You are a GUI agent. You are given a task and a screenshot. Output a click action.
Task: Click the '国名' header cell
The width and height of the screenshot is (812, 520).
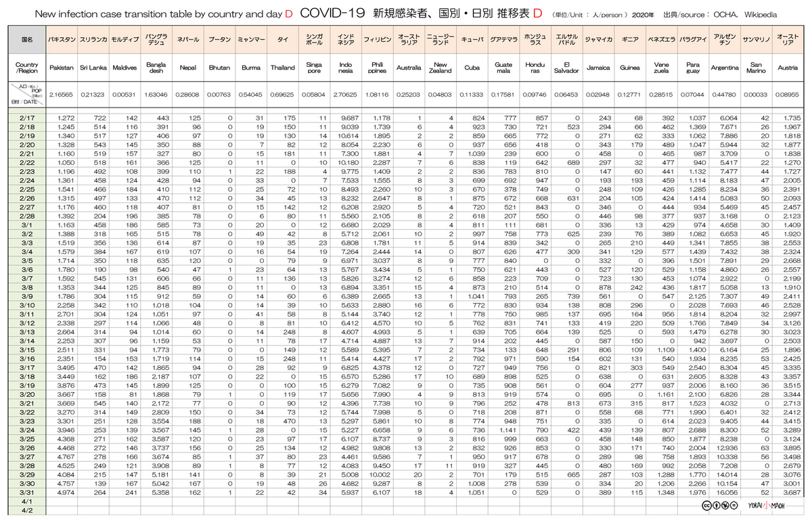27,40
